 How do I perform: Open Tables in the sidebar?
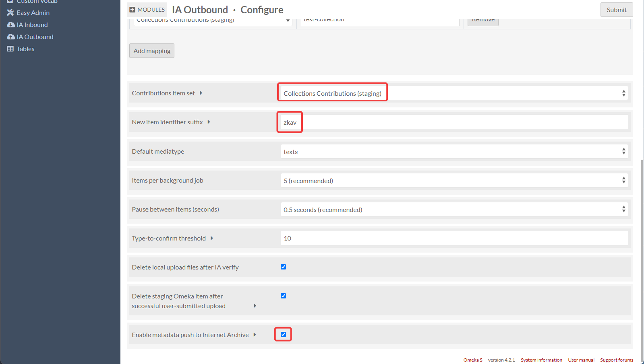coord(25,49)
